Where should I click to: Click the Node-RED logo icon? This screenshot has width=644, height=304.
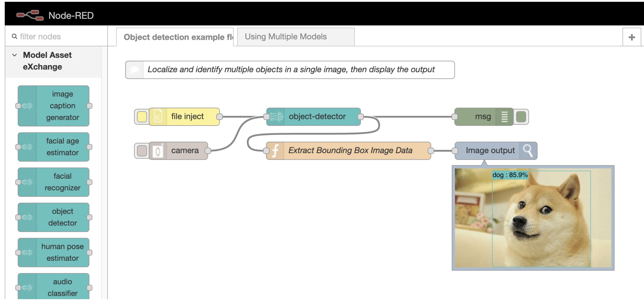(x=30, y=15)
